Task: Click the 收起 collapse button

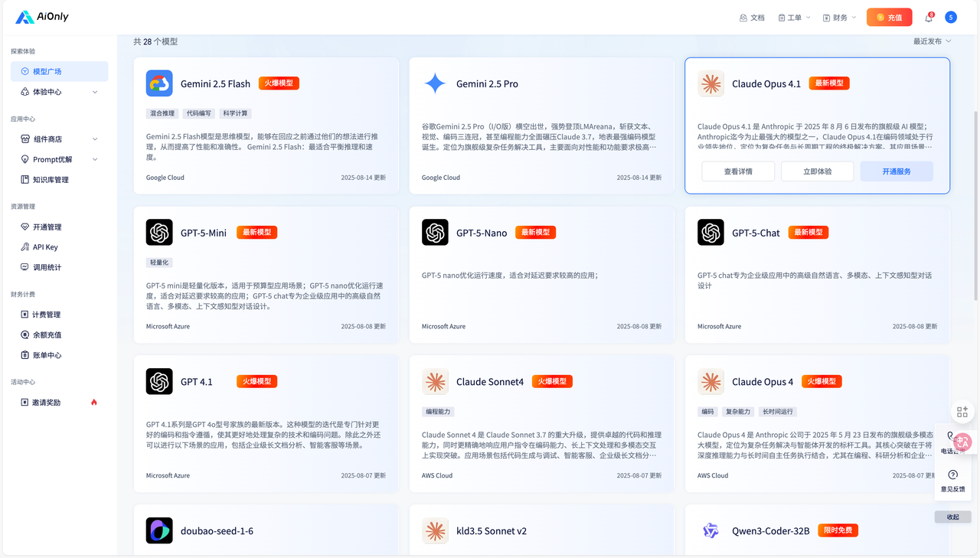Action: point(952,517)
